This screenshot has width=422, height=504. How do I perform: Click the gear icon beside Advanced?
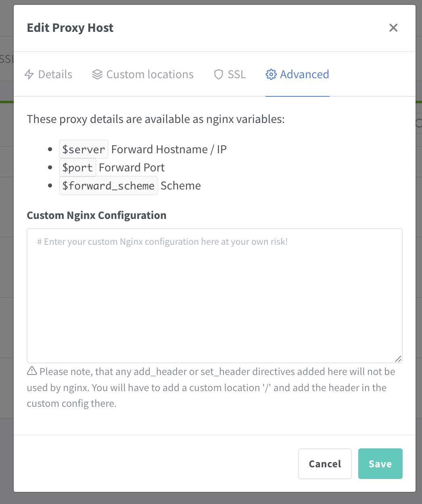pos(271,75)
